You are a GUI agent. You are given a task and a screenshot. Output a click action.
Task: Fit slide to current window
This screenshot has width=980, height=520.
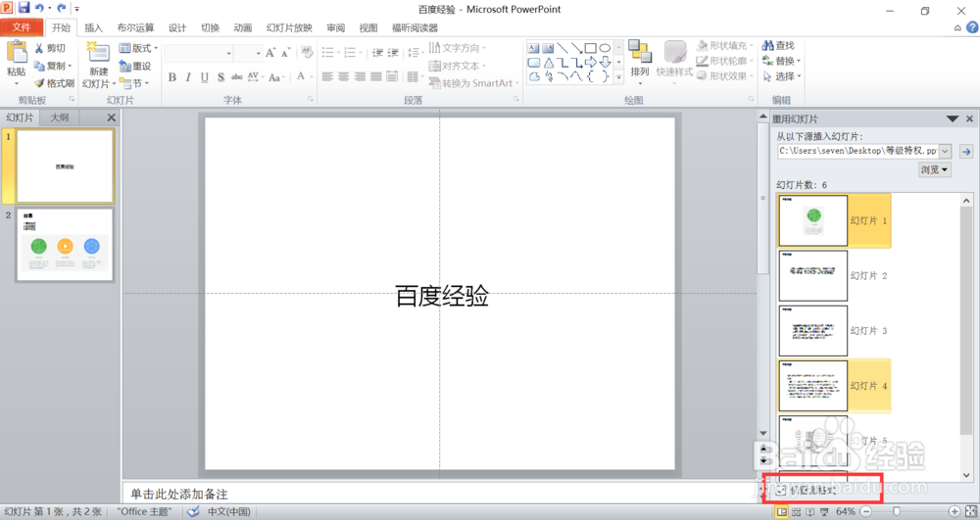coord(970,511)
